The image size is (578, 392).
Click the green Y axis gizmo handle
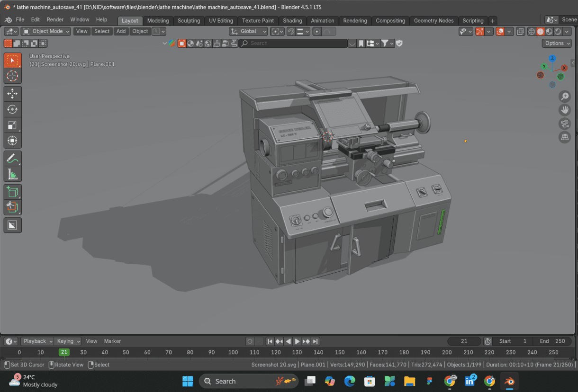[544, 66]
